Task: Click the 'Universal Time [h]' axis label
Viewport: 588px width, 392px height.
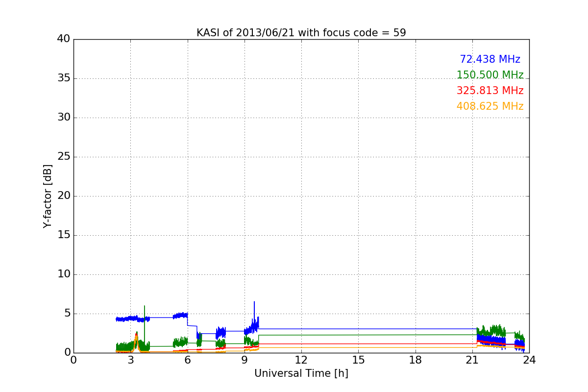Action: pos(301,373)
